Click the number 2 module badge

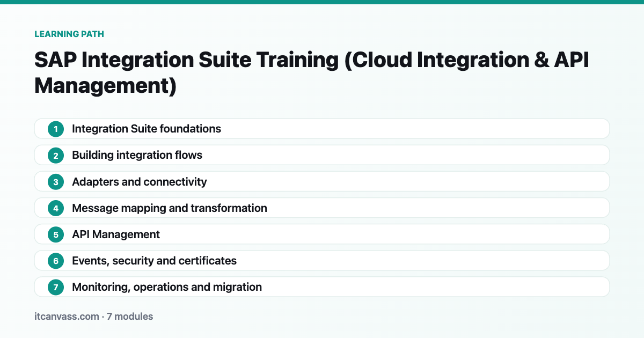click(x=56, y=155)
